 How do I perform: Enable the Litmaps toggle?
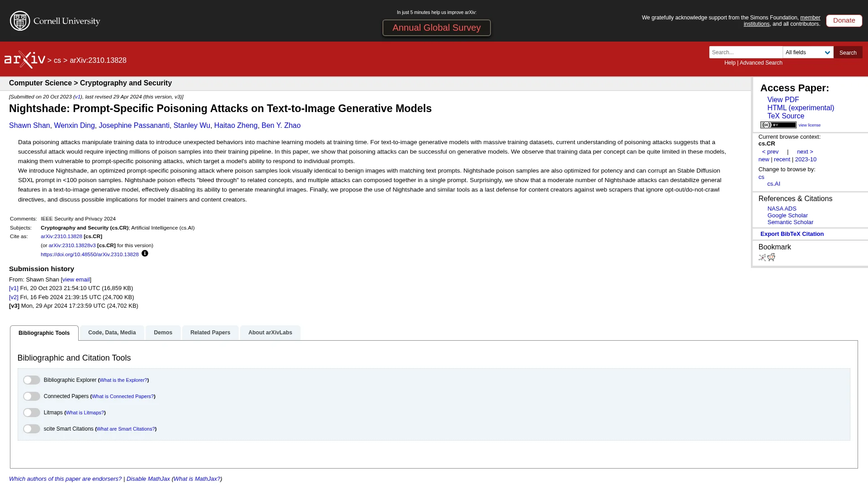pyautogui.click(x=32, y=413)
